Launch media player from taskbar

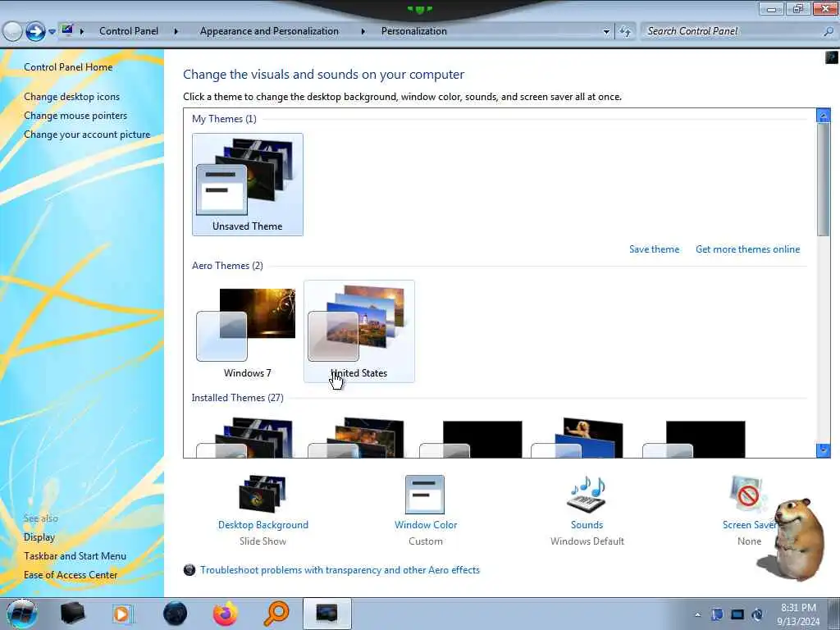pyautogui.click(x=122, y=614)
